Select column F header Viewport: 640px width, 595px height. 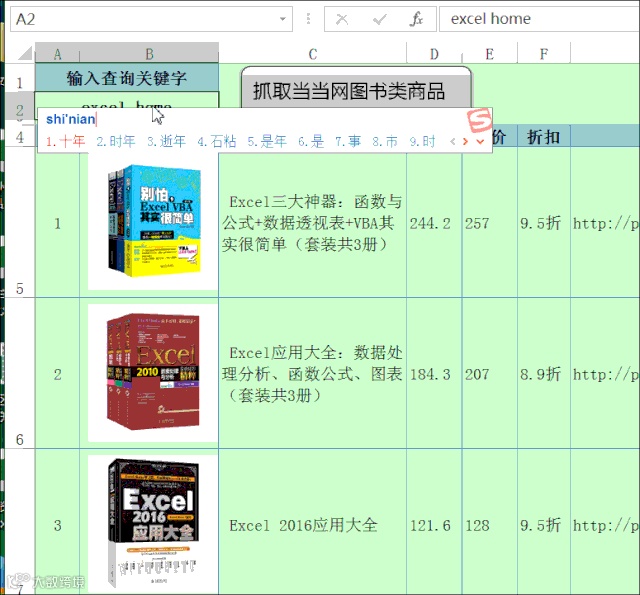click(x=544, y=53)
